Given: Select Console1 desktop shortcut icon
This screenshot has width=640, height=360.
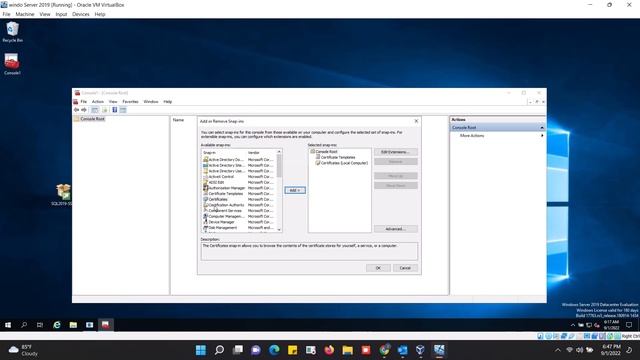Looking at the screenshot, I should point(12,64).
